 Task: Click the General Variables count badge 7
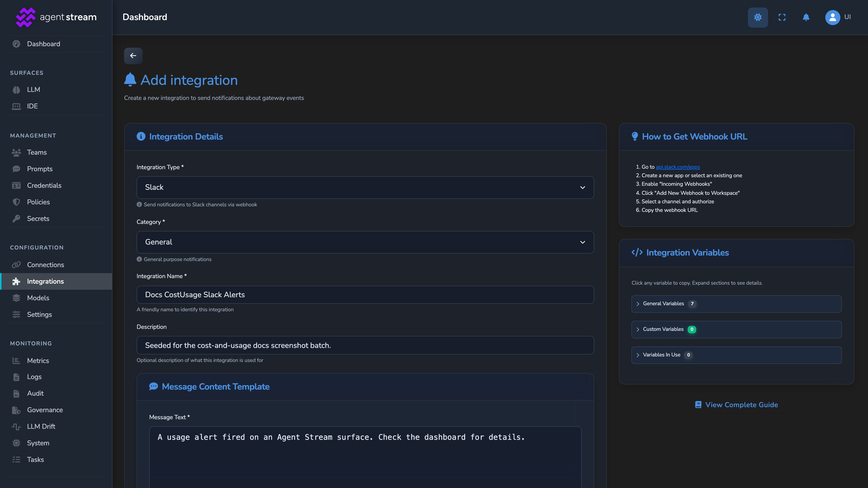coord(692,304)
